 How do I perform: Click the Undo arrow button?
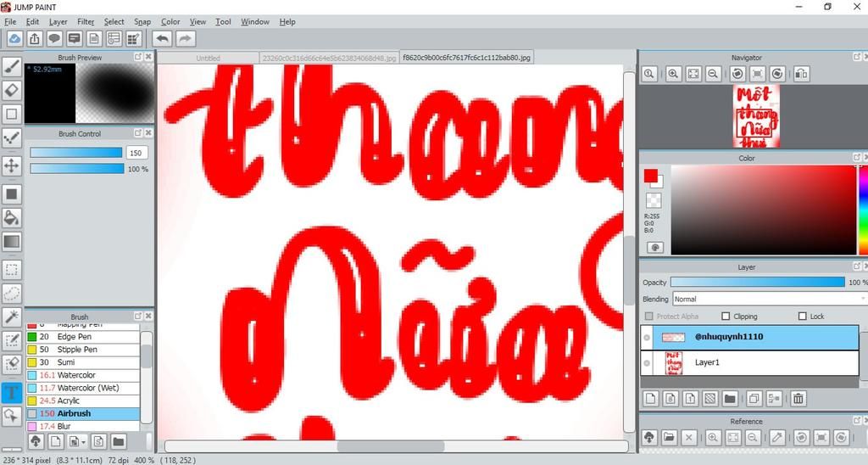click(162, 39)
